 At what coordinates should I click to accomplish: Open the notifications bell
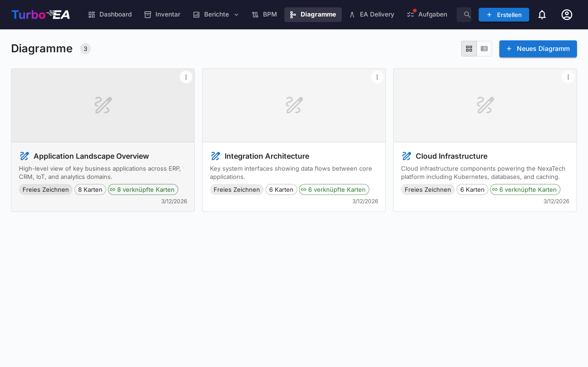(x=542, y=14)
